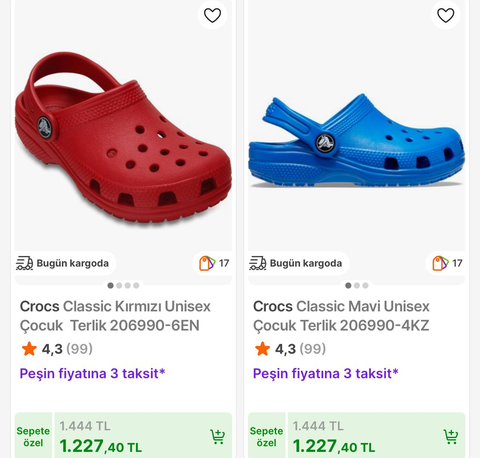Open Crocs Classic Kırmızı Unisex Çocuk Terlik title
The width and height of the screenshot is (480, 458).
(x=115, y=316)
